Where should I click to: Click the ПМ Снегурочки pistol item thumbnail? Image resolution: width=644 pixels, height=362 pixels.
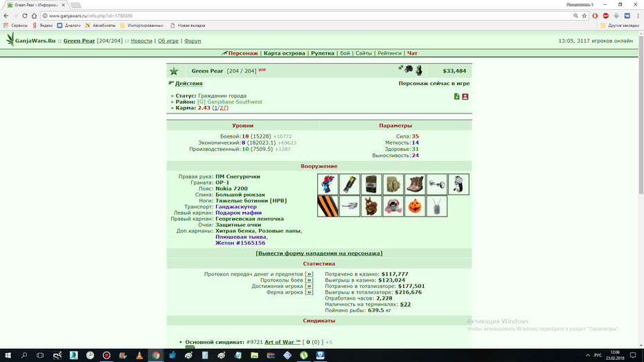[328, 184]
